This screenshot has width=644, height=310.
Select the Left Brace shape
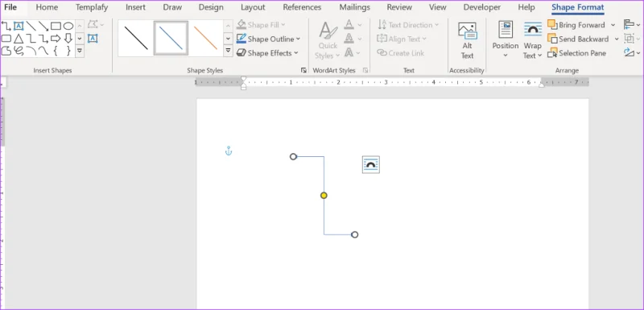tap(56, 51)
